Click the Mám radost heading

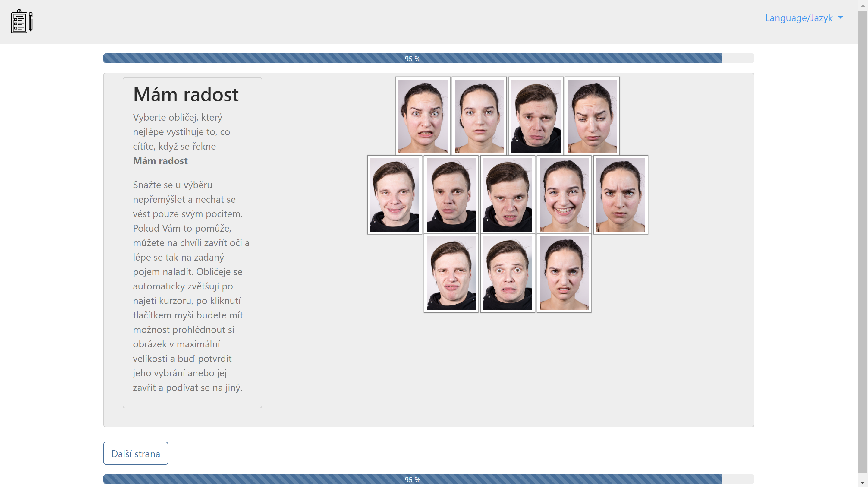pos(186,94)
